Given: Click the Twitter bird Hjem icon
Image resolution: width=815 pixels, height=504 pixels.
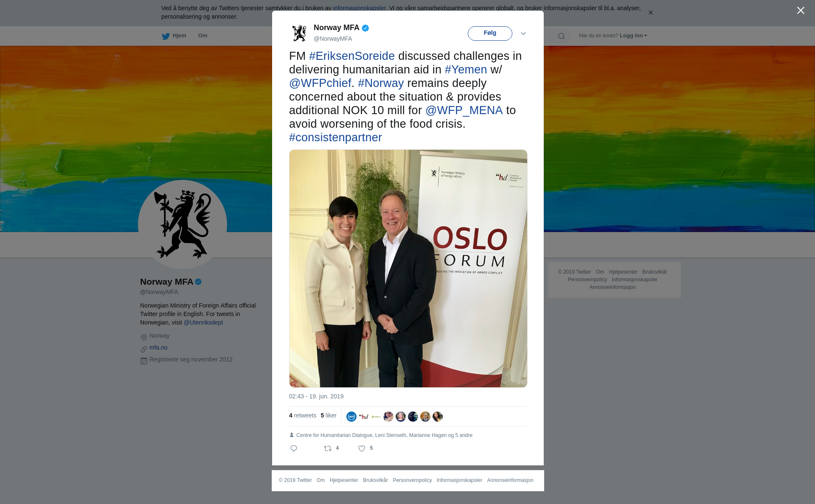Looking at the screenshot, I should 166,36.
